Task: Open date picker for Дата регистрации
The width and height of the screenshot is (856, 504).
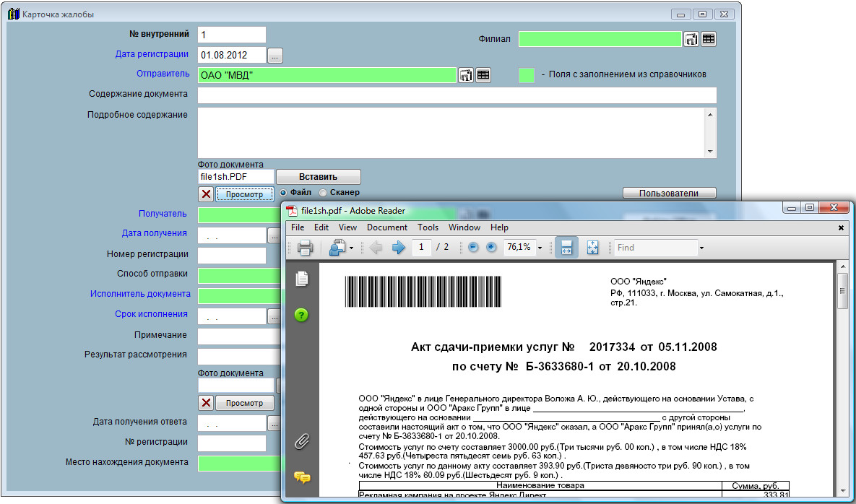Action: click(x=276, y=55)
